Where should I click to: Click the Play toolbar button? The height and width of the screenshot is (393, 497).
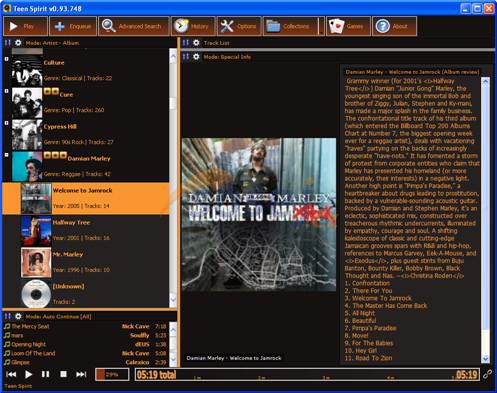coord(26,26)
